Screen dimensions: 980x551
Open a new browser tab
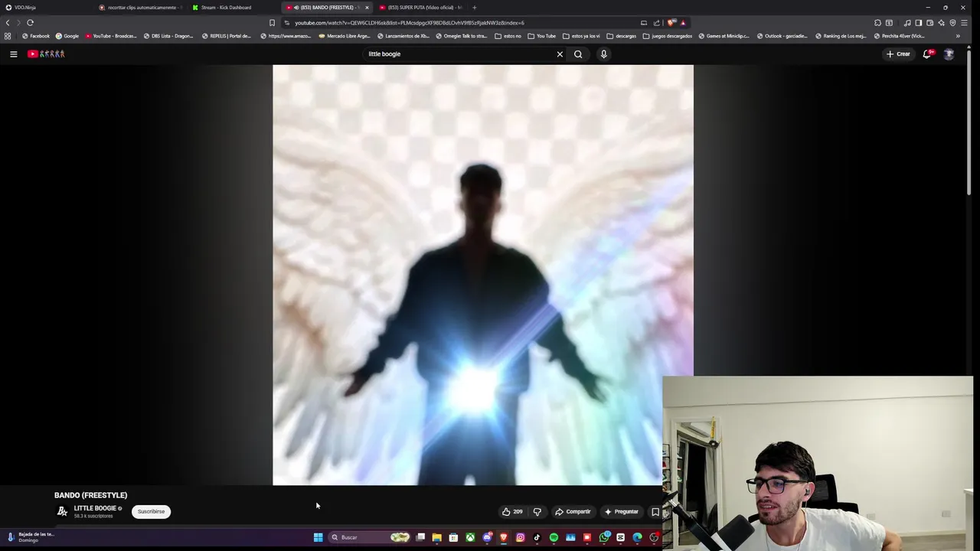coord(474,8)
